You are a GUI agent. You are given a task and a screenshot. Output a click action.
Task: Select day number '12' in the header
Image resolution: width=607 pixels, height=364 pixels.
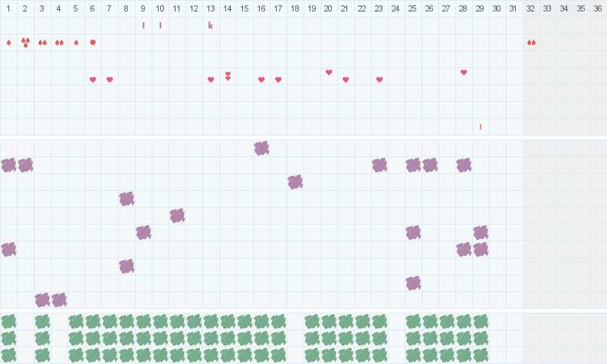click(194, 8)
